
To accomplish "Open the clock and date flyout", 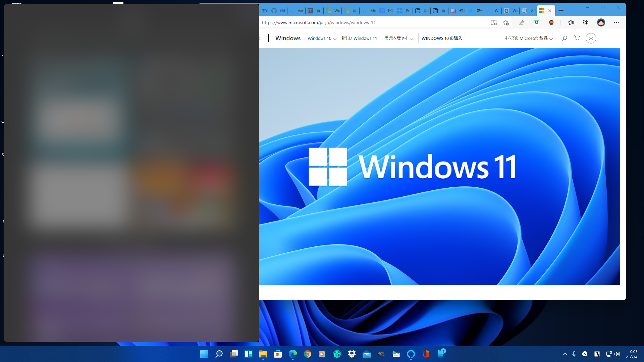I will [632, 354].
